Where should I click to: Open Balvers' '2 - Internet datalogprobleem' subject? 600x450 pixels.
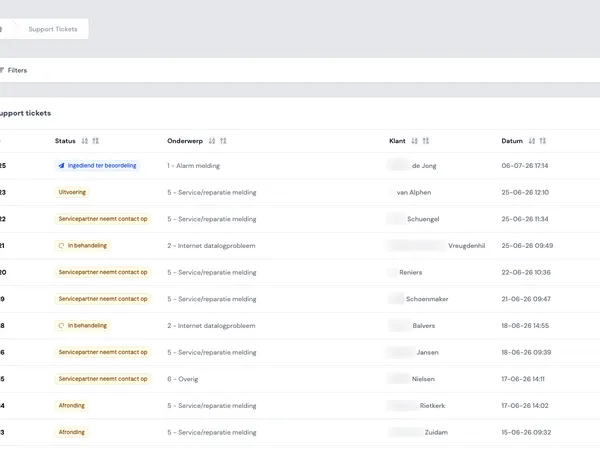pos(211,326)
